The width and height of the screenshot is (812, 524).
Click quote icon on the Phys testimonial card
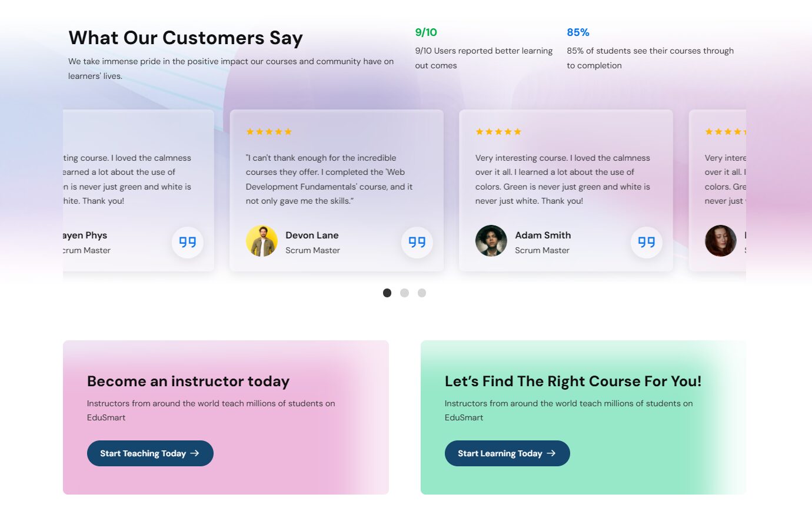[187, 242]
